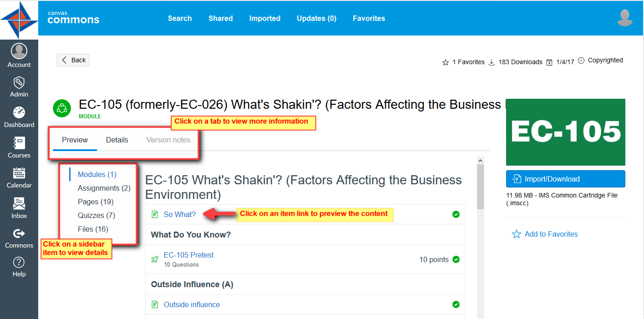The image size is (644, 319).
Task: Select Modules (1) in the sidebar list
Action: [97, 174]
